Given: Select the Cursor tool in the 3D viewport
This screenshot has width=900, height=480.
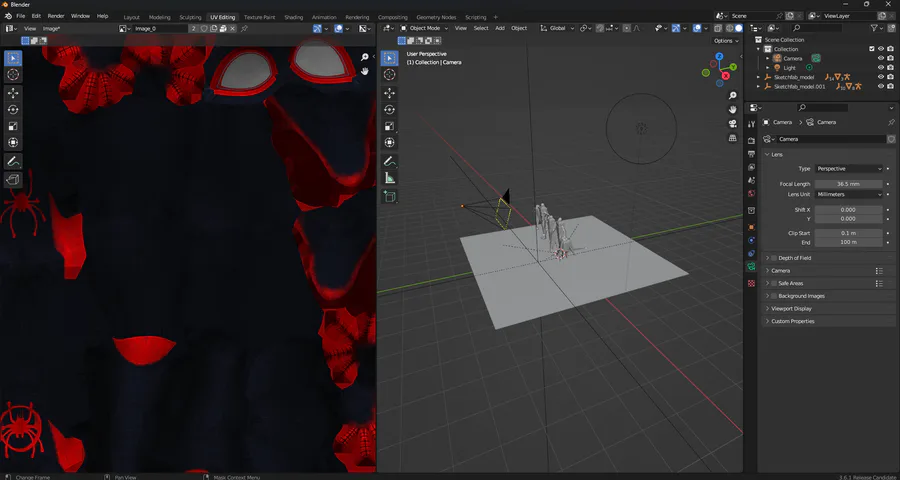Looking at the screenshot, I should coord(390,75).
